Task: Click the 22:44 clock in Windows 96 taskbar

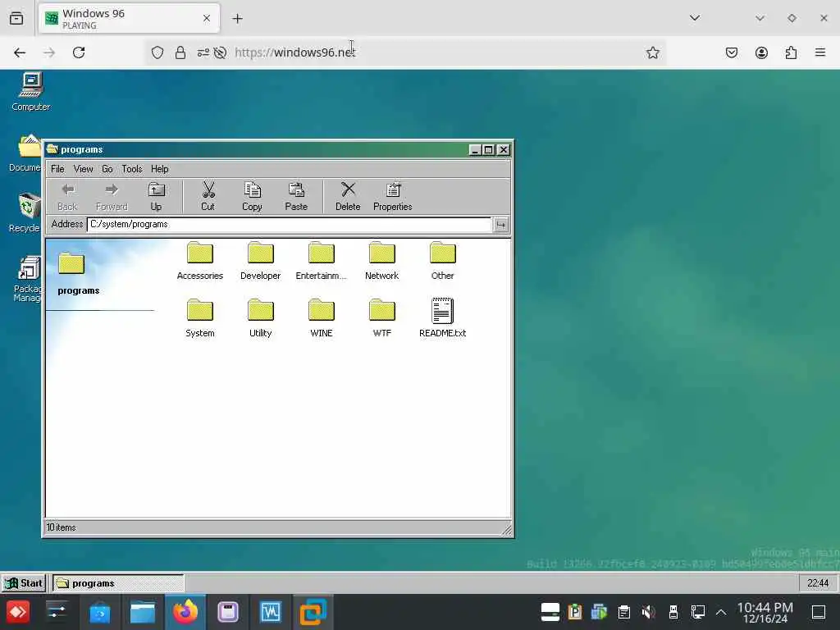Action: click(818, 583)
